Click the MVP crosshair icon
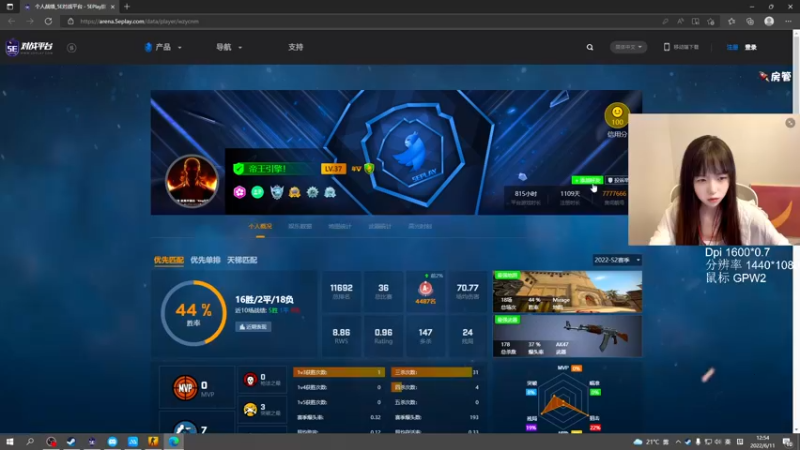This screenshot has height=450, width=800. tap(185, 388)
